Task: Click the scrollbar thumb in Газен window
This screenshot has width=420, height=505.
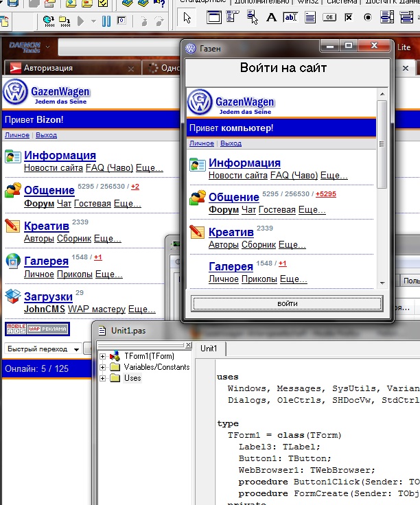Action: click(382, 144)
